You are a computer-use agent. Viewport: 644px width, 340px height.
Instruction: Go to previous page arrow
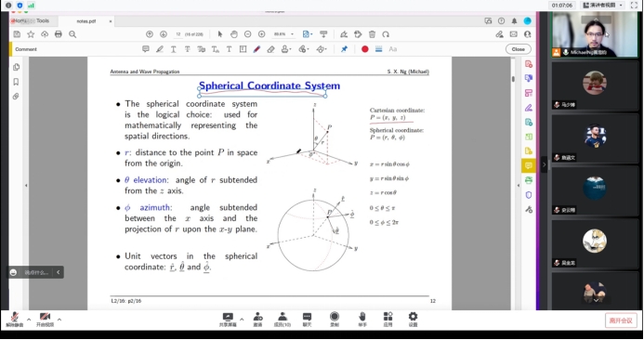(x=150, y=34)
